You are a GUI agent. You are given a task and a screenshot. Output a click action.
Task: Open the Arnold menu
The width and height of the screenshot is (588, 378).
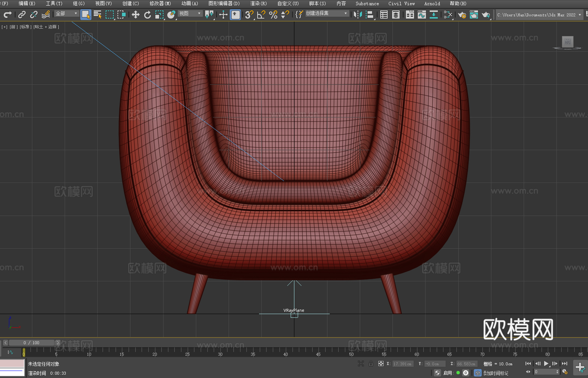[432, 3]
